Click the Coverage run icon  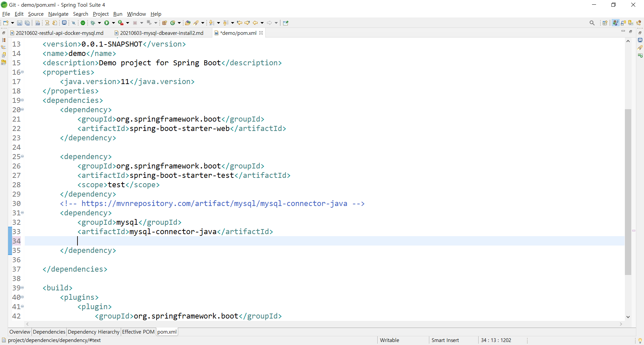click(121, 23)
